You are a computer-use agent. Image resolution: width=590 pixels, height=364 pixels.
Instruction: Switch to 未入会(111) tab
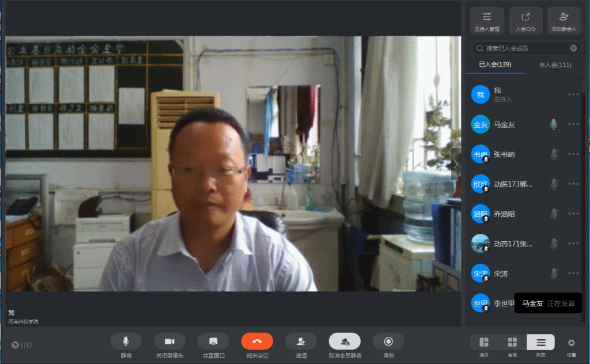(555, 65)
